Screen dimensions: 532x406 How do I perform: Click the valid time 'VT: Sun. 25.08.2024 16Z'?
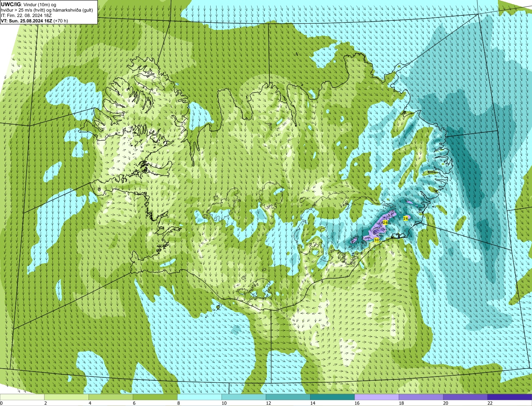(x=27, y=21)
